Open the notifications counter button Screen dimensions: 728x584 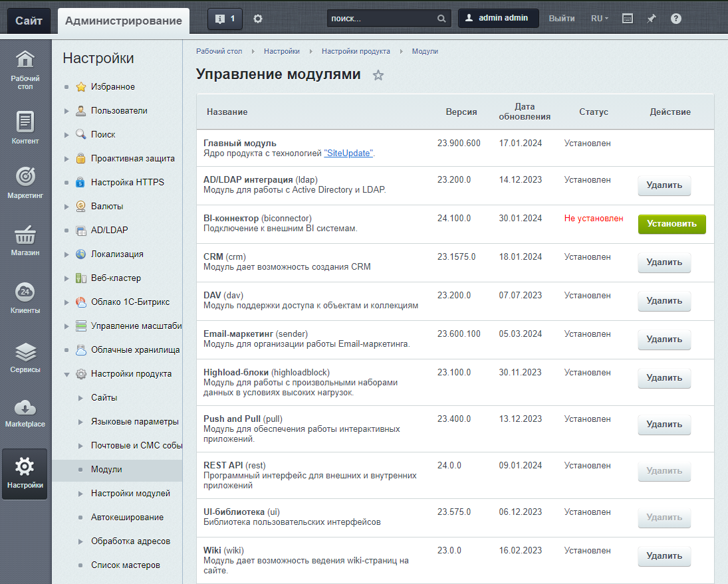[225, 19]
